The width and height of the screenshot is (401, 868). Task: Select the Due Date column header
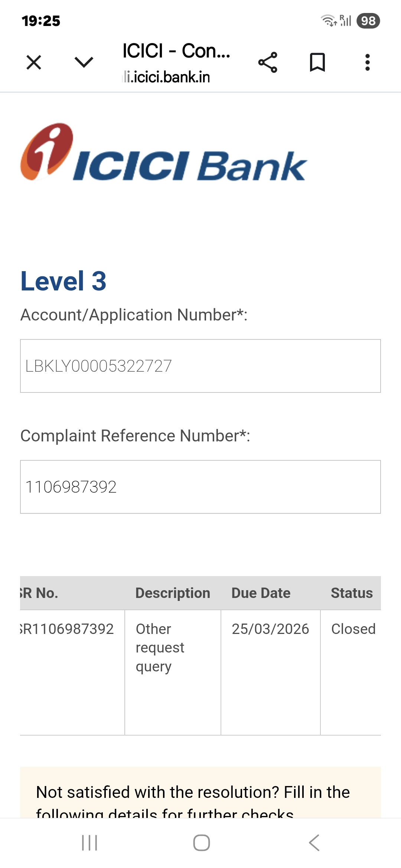pyautogui.click(x=261, y=593)
